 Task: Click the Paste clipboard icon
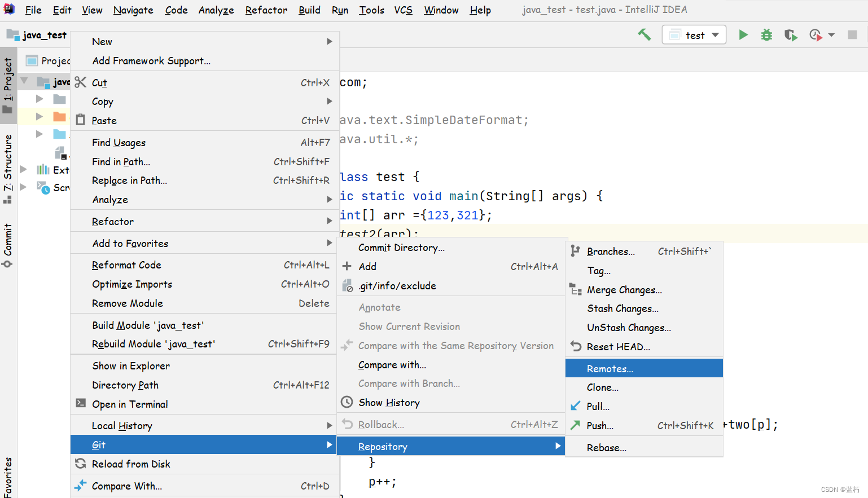pos(81,120)
